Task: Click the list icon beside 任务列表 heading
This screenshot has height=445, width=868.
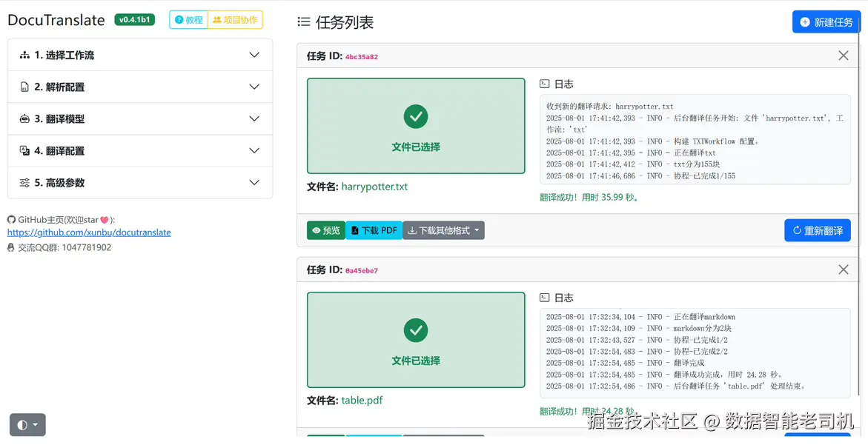Action: [x=304, y=22]
